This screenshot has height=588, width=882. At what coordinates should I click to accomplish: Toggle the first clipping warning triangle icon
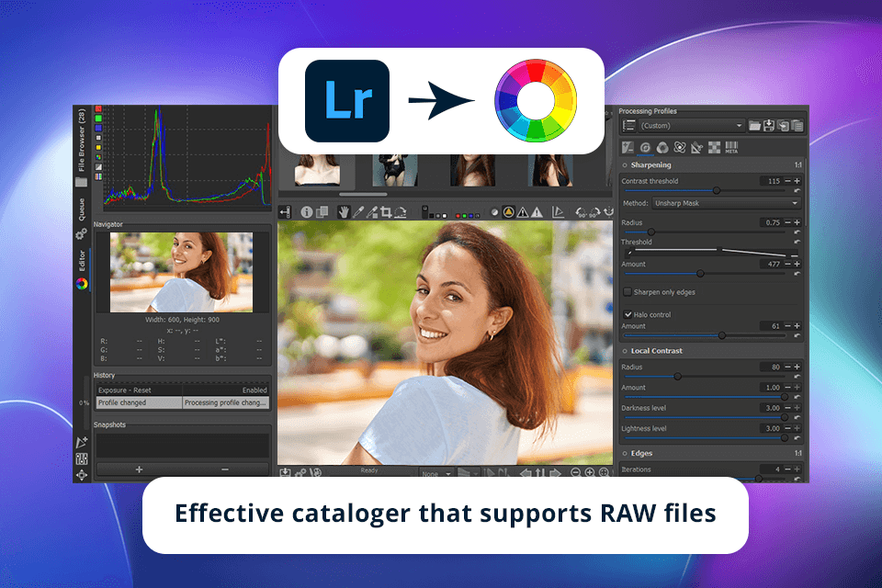(x=523, y=212)
